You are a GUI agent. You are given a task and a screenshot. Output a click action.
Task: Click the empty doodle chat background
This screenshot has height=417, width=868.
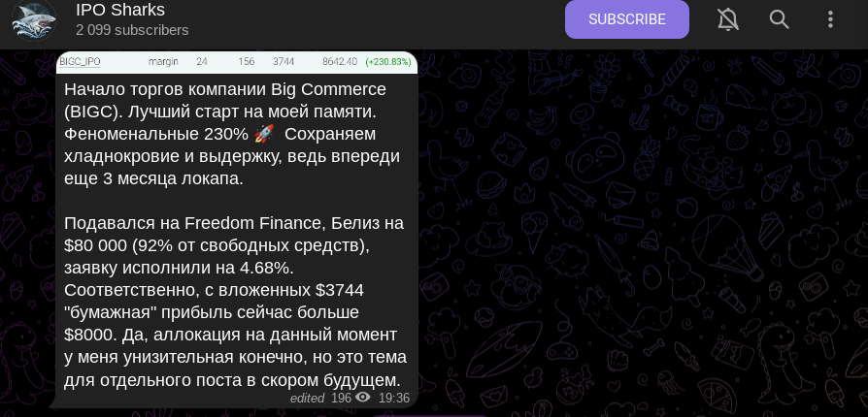click(x=642, y=233)
